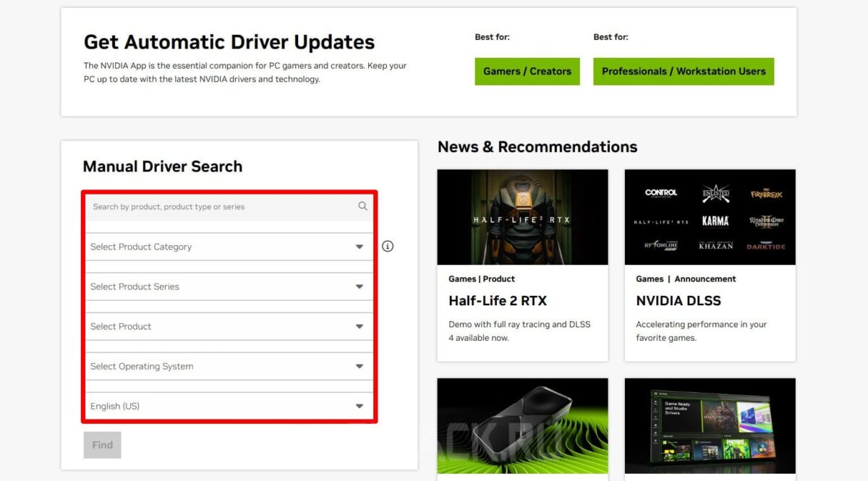The width and height of the screenshot is (868, 481).
Task: Open the Half-Life 2 RTX thumbnail
Action: pyautogui.click(x=523, y=217)
